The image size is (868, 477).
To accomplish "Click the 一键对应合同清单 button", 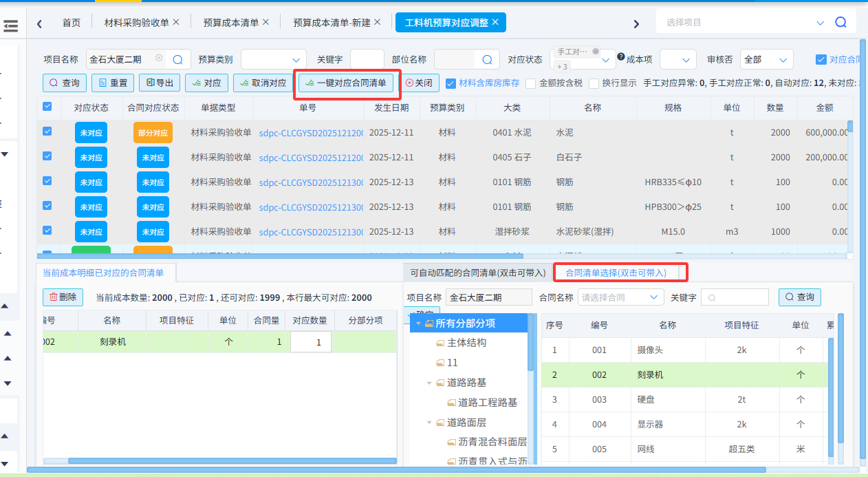I will click(347, 83).
